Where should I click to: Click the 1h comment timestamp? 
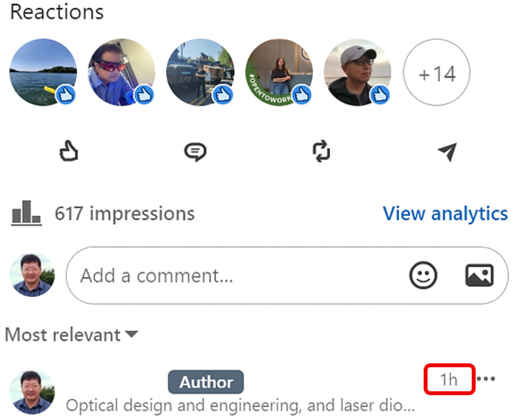pos(449,380)
